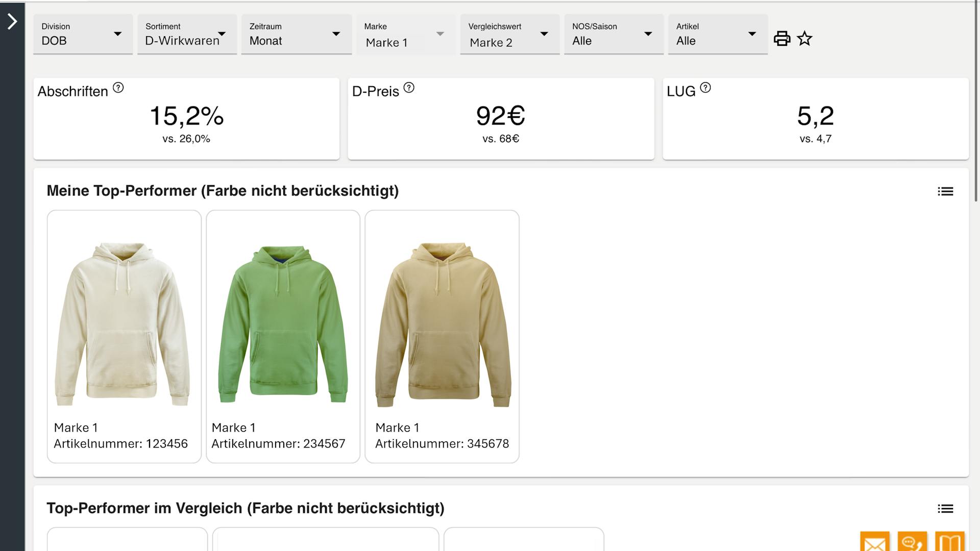Open the NOS/Saison filter dropdown
Viewport: 980px width, 551px height.
(x=614, y=34)
